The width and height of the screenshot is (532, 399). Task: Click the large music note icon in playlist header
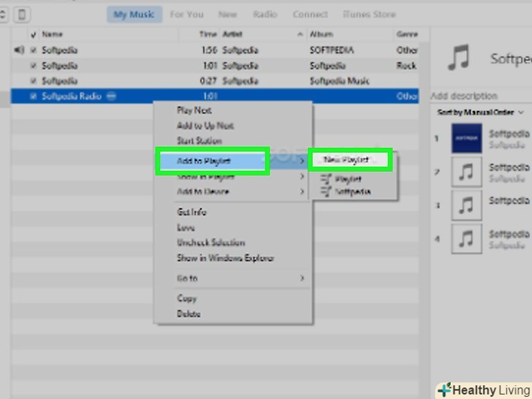coord(459,57)
